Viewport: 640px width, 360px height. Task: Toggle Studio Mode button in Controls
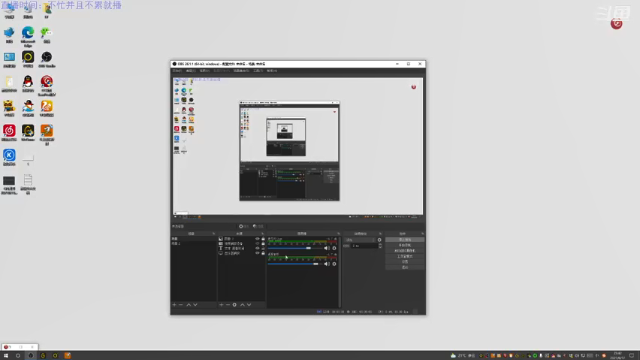pos(405,256)
